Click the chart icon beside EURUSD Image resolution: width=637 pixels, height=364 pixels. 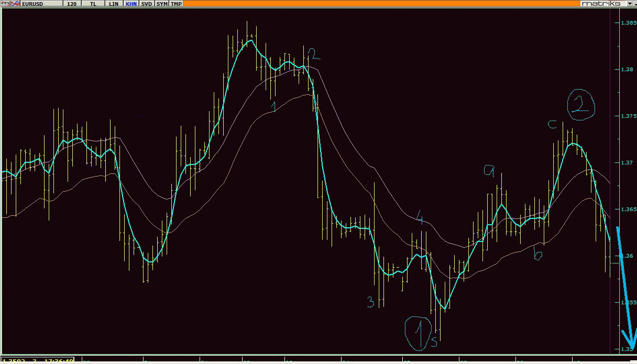point(16,4)
